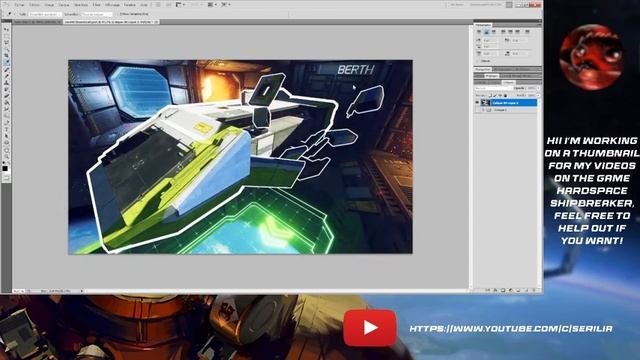640x360 pixels.
Task: Open the Fenêtre menu
Action: point(129,4)
